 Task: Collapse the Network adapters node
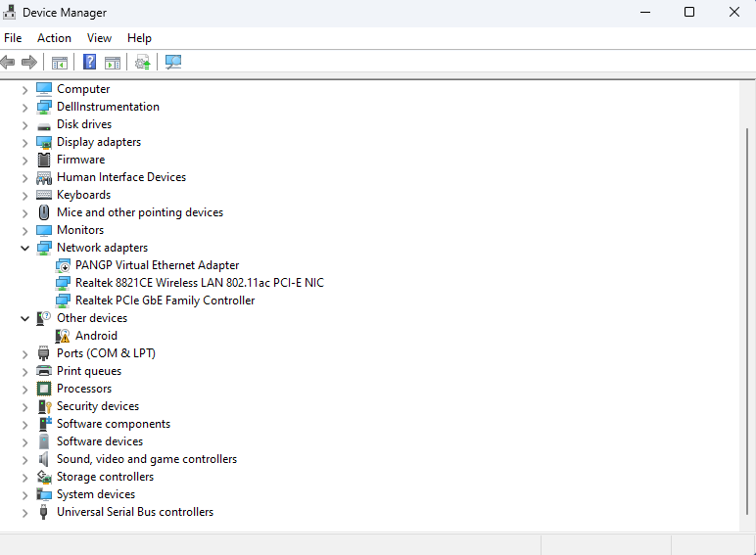(x=25, y=248)
